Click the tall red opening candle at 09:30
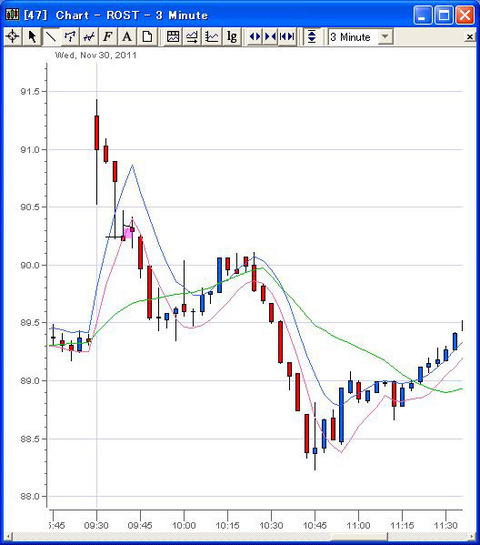Viewport: 480px width, 545px height. click(97, 133)
